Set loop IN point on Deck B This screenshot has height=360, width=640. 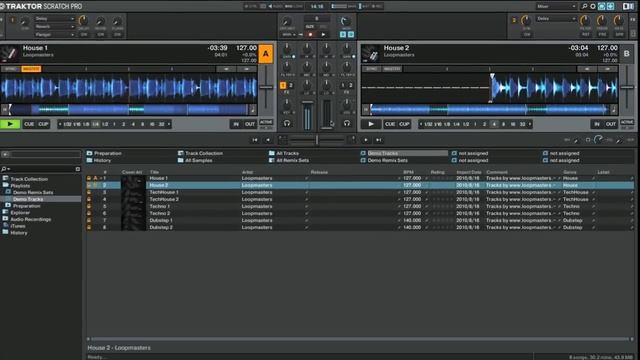tap(597, 124)
